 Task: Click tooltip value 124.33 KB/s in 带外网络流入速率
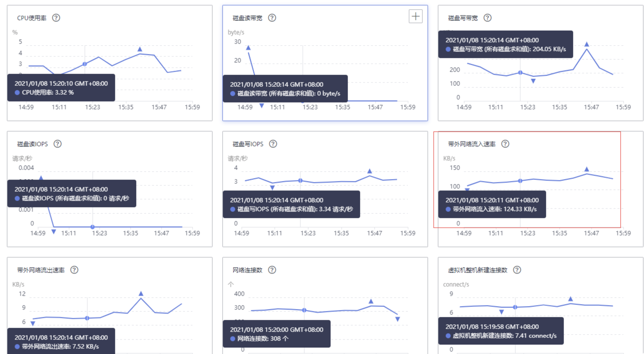click(520, 209)
